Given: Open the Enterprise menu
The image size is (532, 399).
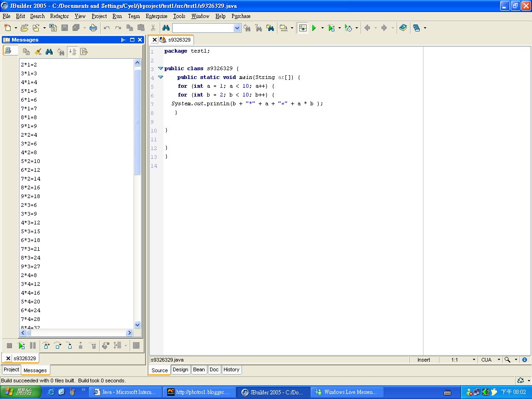Looking at the screenshot, I should click(157, 16).
